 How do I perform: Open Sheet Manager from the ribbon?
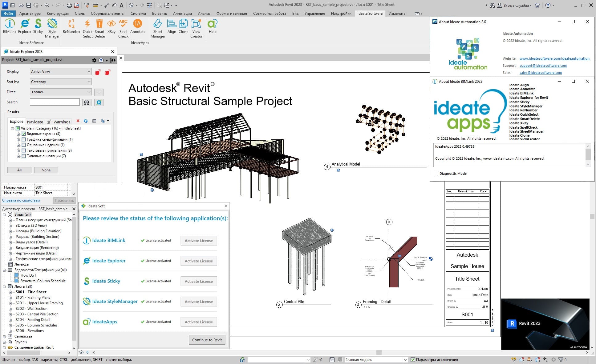[158, 28]
